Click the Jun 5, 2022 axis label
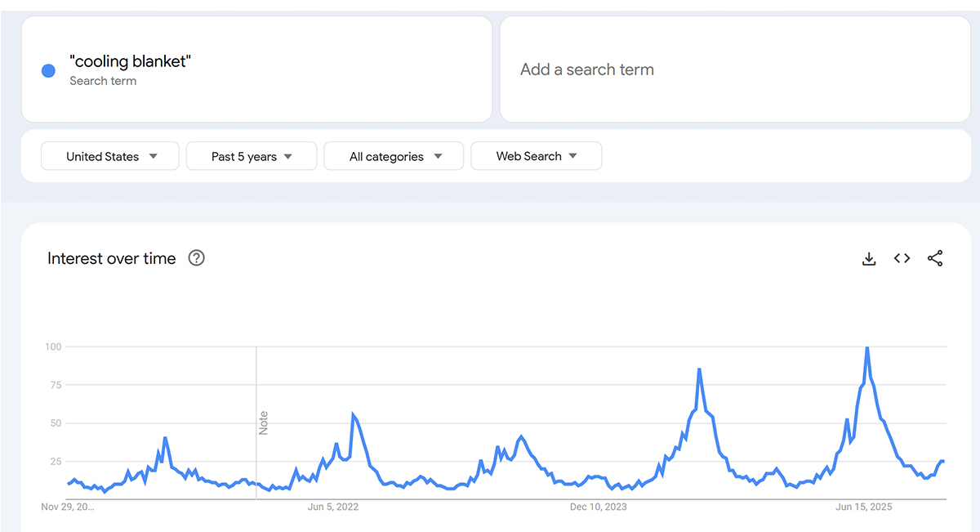This screenshot has width=980, height=532. coord(332,507)
